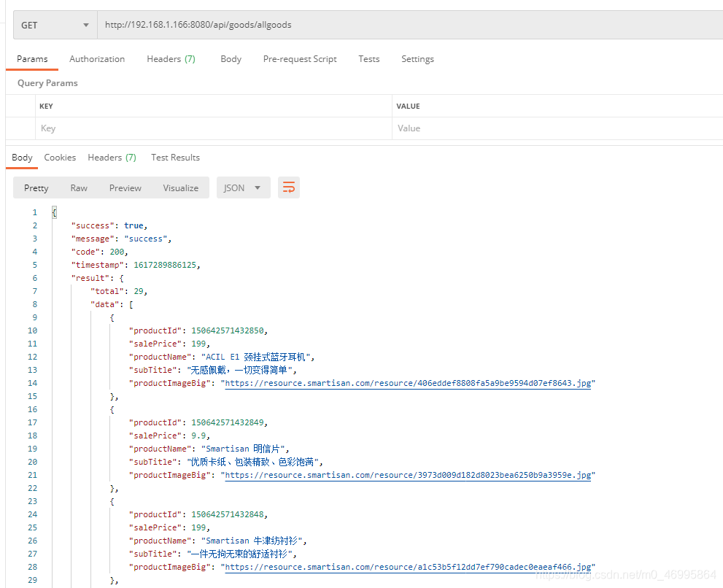Image resolution: width=723 pixels, height=588 pixels.
Task: Select the Visualize view button
Action: coord(181,187)
